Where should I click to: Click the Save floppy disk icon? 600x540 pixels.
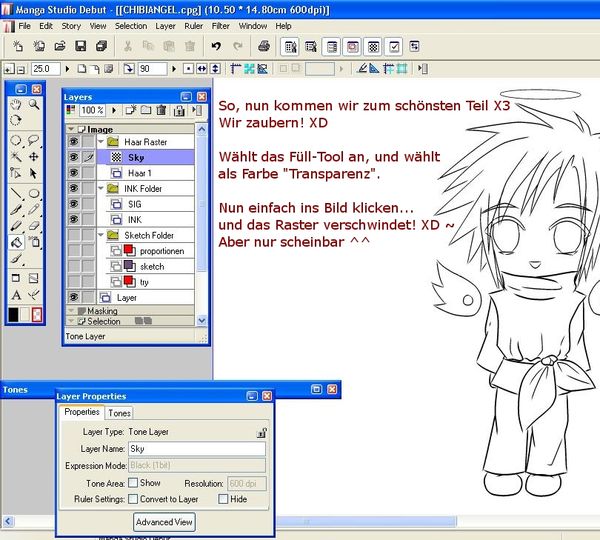point(80,46)
